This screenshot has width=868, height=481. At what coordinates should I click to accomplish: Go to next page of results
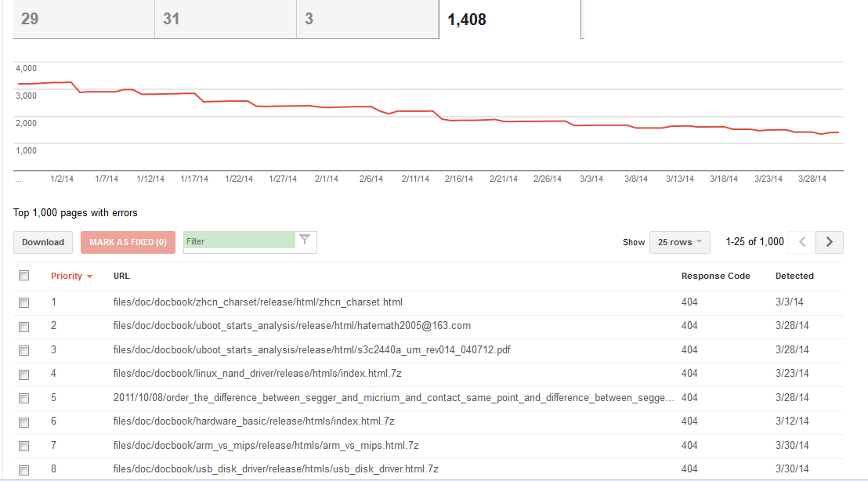pos(830,242)
